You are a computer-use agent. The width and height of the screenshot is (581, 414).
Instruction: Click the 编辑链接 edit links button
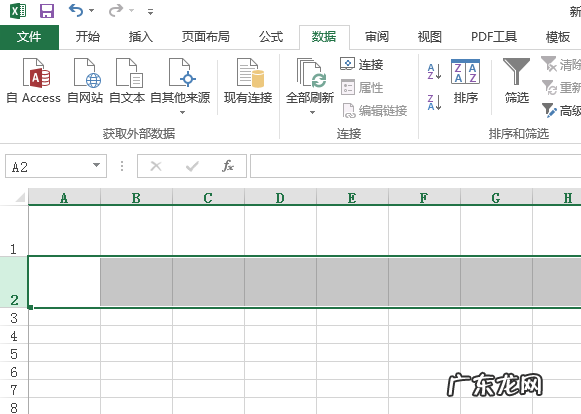374,110
